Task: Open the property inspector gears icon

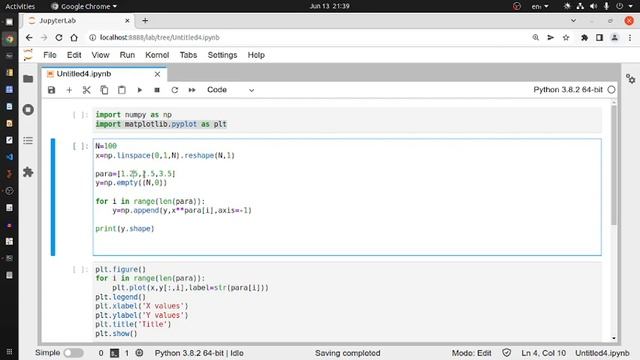Action: coord(631,79)
